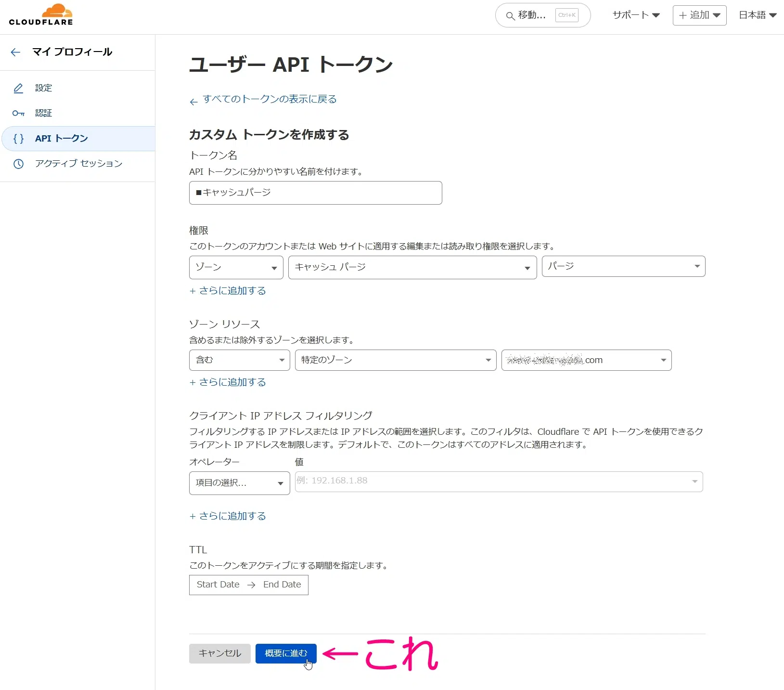
Task: Click the token name input showing キャッシュパージ
Action: (x=315, y=193)
